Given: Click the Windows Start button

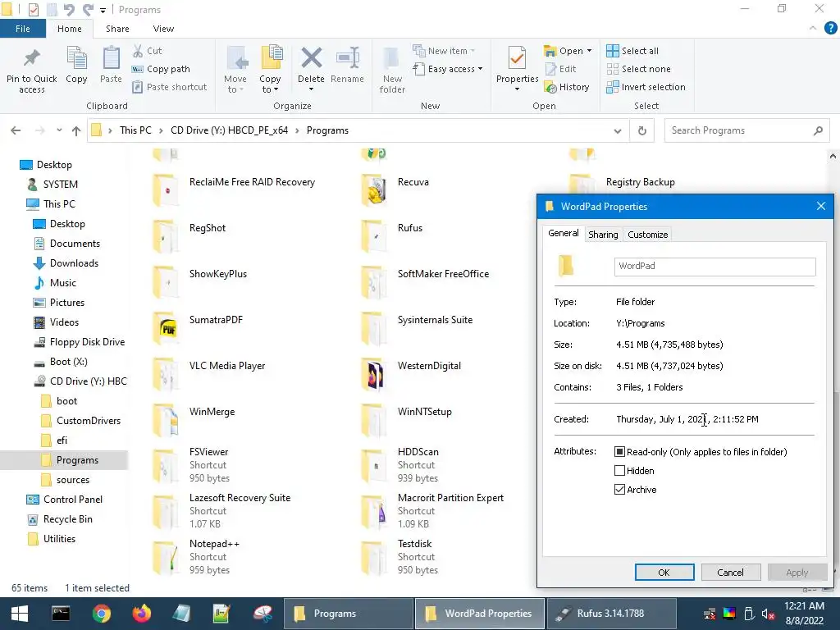Looking at the screenshot, I should (x=20, y=614).
